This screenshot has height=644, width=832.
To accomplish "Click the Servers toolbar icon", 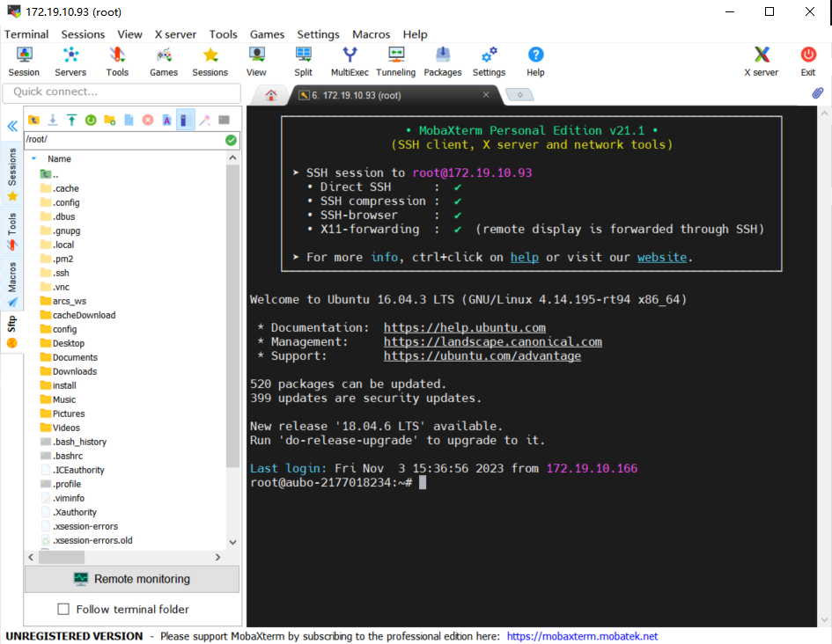I will pos(70,62).
